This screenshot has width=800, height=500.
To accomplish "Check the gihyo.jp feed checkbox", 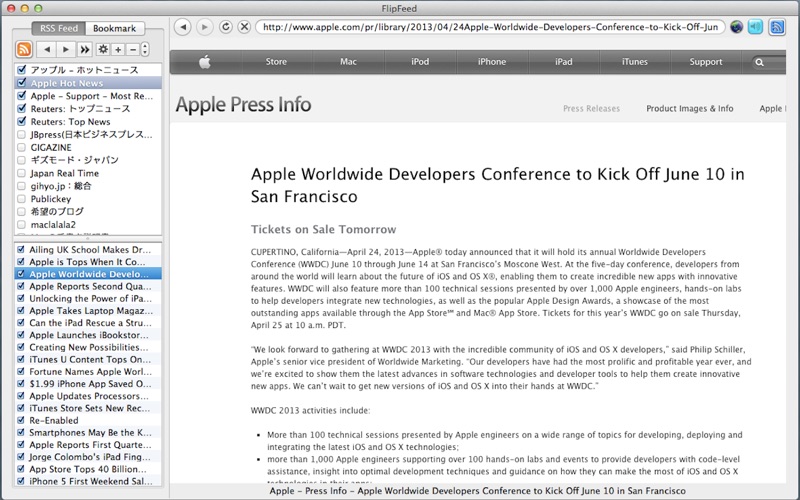I will (x=21, y=186).
